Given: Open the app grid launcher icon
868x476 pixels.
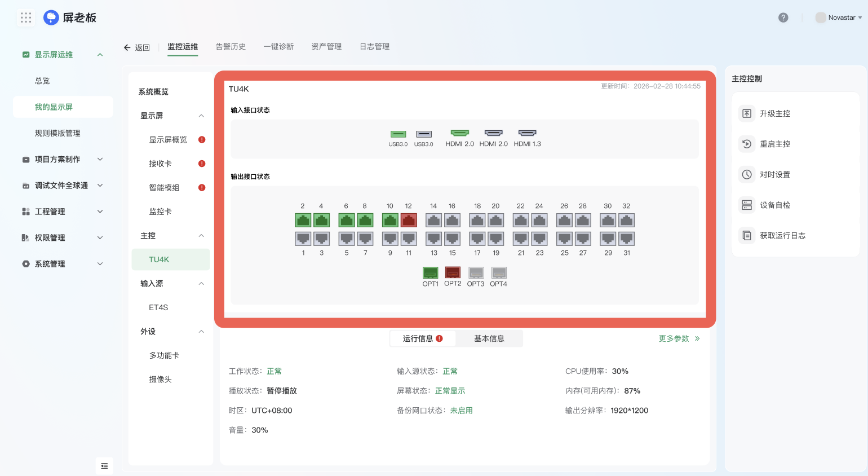Looking at the screenshot, I should [26, 17].
